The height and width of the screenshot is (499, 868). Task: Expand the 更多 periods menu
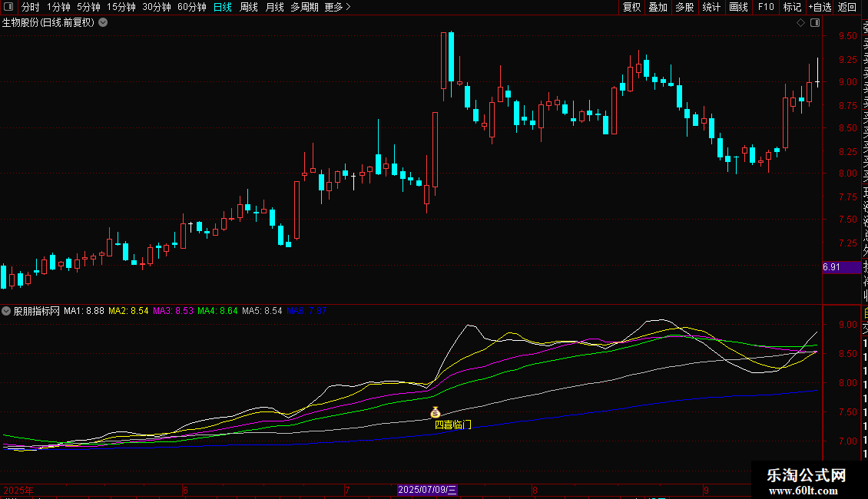[337, 7]
